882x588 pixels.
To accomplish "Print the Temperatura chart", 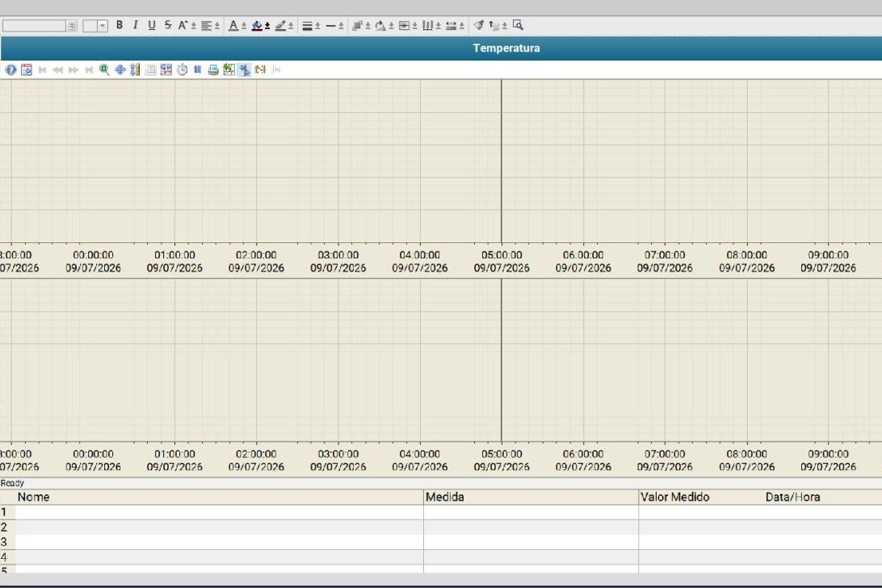I will pos(213,69).
